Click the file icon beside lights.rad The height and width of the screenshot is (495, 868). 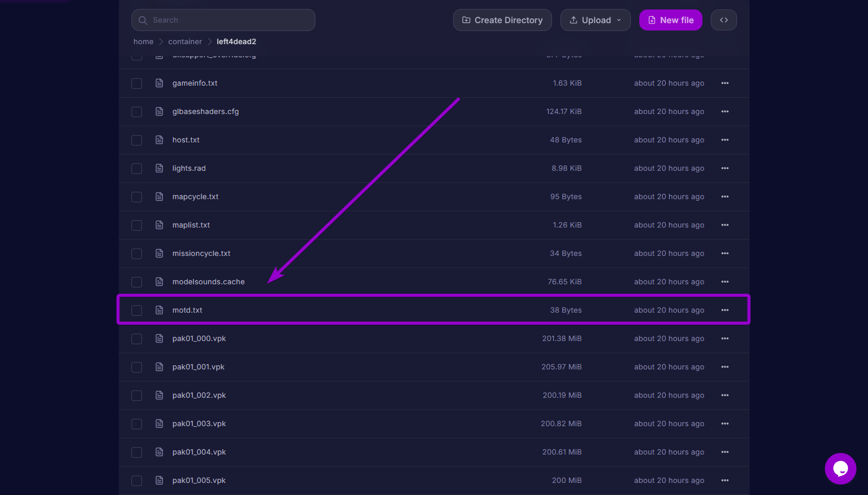click(x=159, y=168)
